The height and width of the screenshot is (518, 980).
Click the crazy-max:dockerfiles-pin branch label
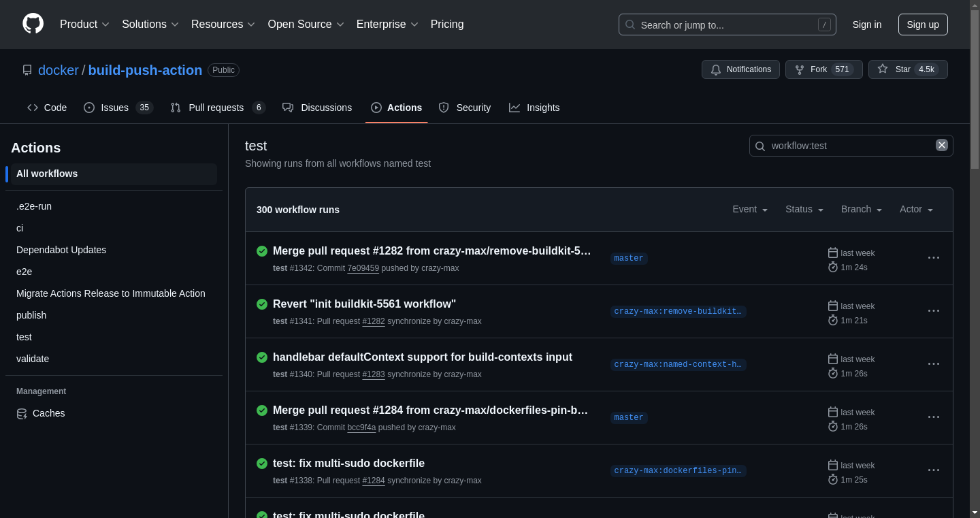679,470
